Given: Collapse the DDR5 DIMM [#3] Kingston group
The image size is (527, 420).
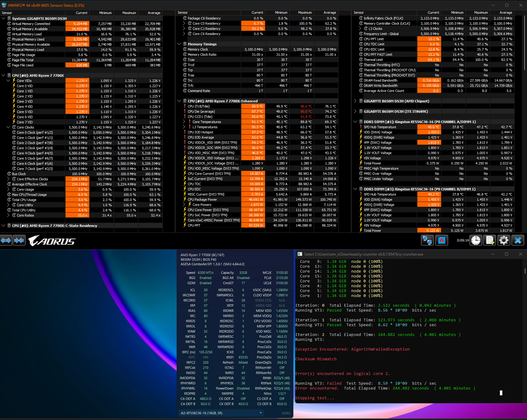Looking at the screenshot, I should tap(355, 189).
